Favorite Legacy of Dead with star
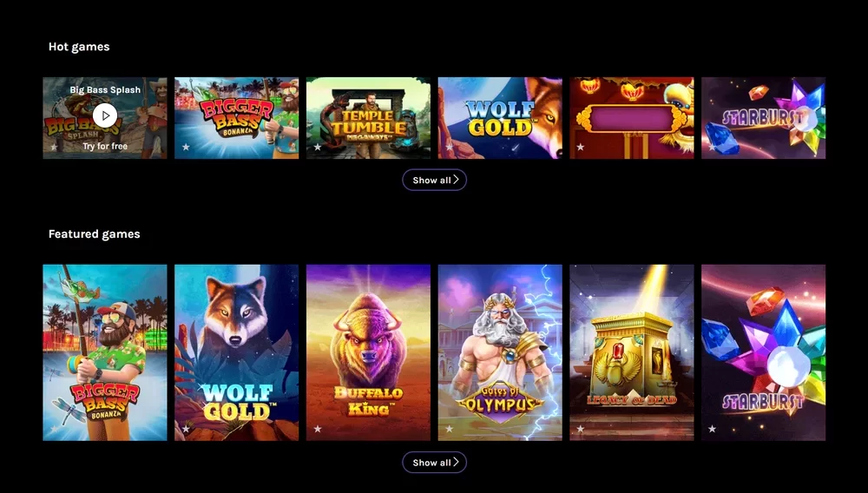This screenshot has height=493, width=868. click(x=580, y=429)
